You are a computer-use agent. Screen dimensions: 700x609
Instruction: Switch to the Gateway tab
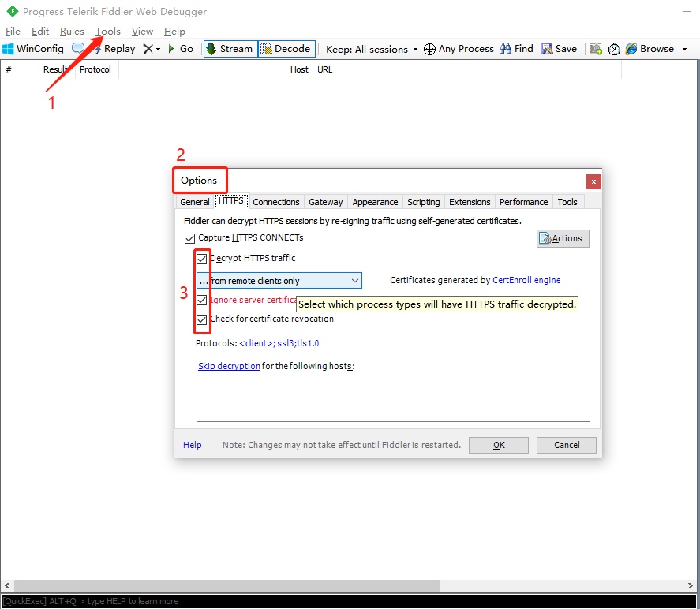coord(326,202)
